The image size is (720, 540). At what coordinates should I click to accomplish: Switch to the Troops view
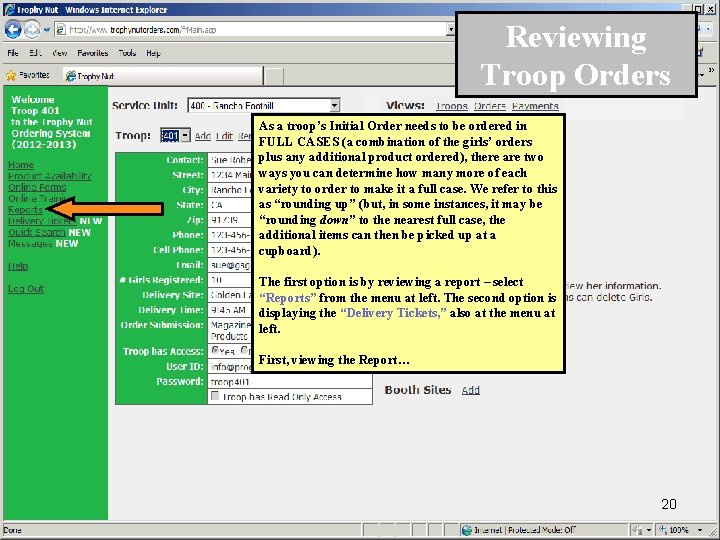[452, 106]
